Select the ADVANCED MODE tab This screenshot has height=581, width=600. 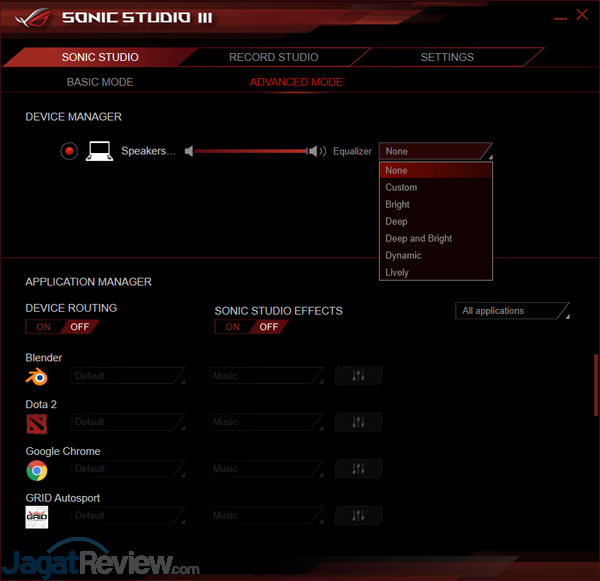coord(296,82)
